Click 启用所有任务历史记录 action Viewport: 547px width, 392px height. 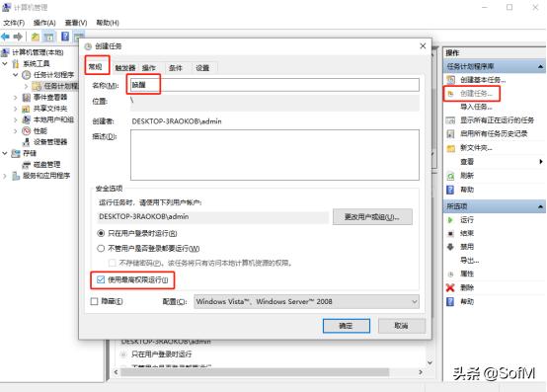click(x=494, y=133)
